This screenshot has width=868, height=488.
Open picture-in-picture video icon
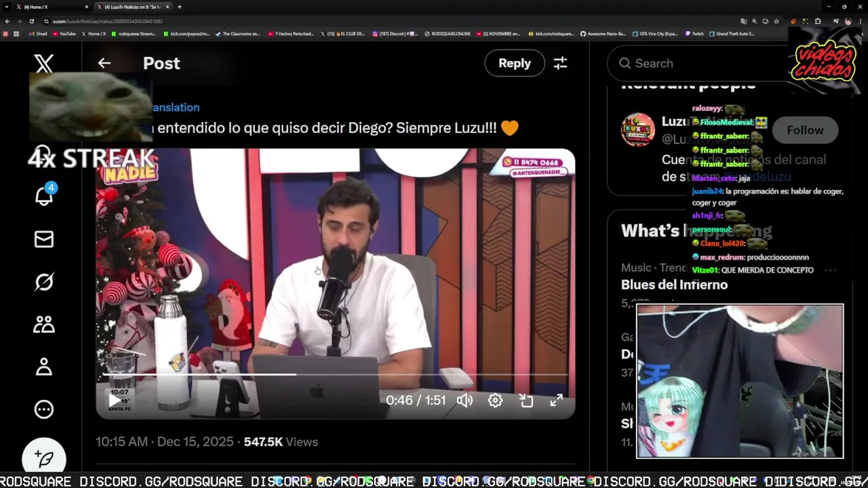[x=526, y=401]
